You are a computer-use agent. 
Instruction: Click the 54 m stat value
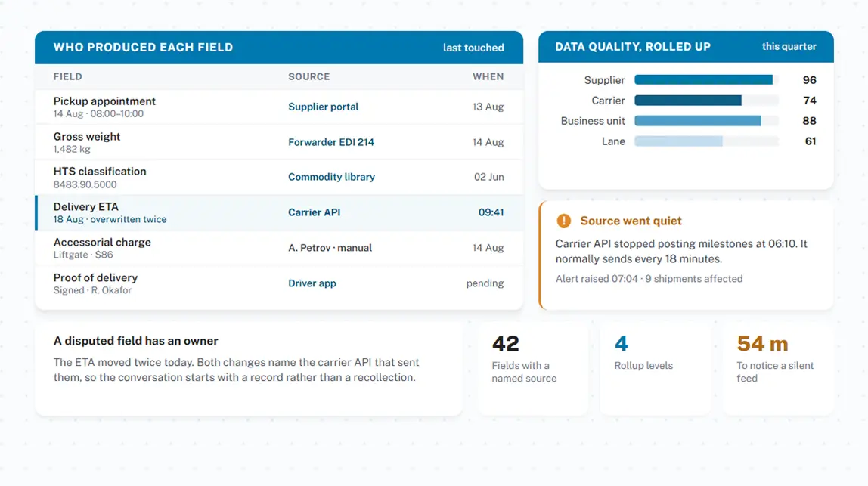(762, 344)
